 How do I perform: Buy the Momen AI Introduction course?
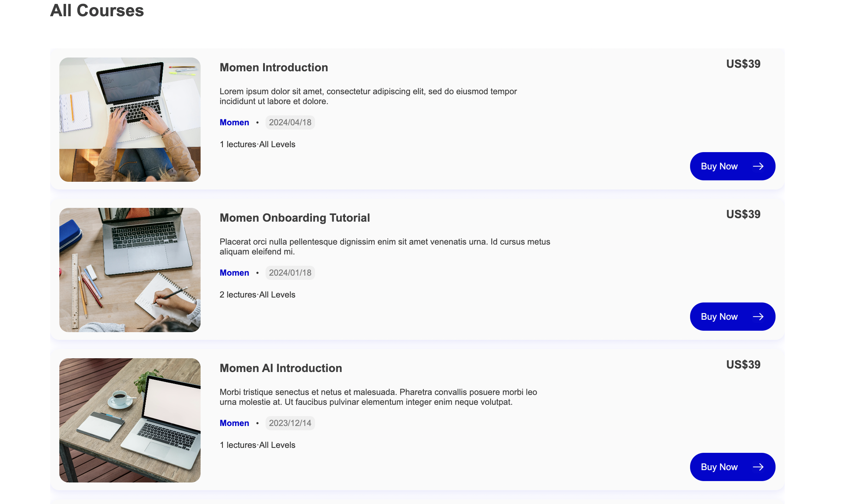tap(732, 467)
